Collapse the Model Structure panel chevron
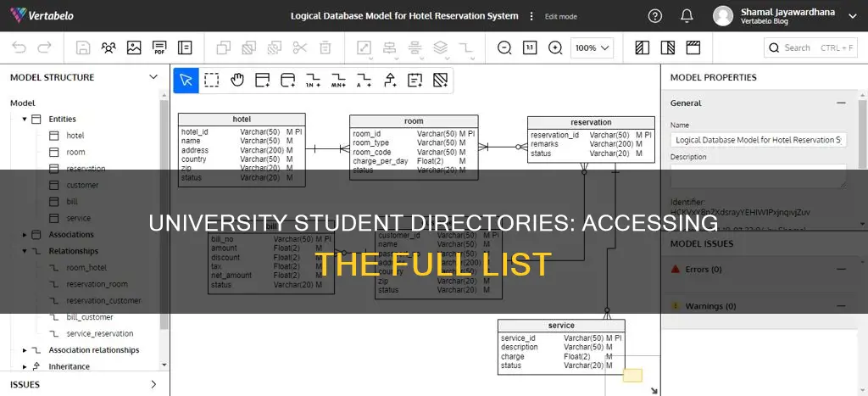This screenshot has width=868, height=396. pos(153,77)
